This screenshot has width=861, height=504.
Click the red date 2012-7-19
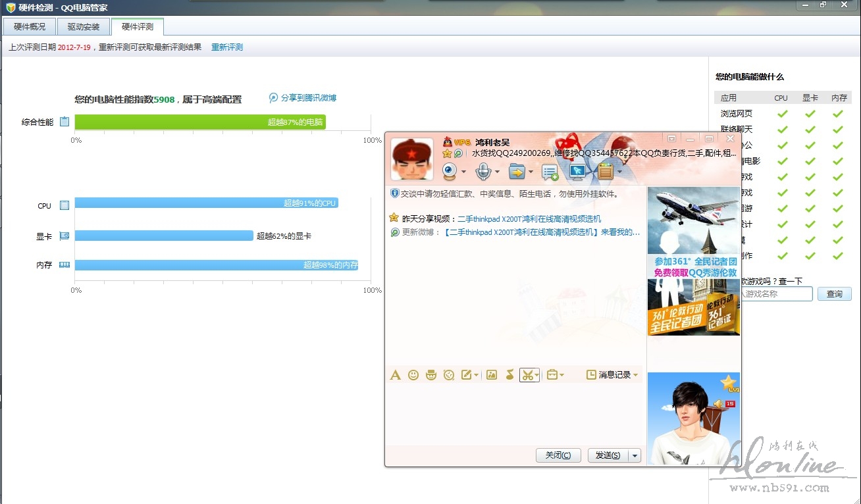click(x=74, y=47)
